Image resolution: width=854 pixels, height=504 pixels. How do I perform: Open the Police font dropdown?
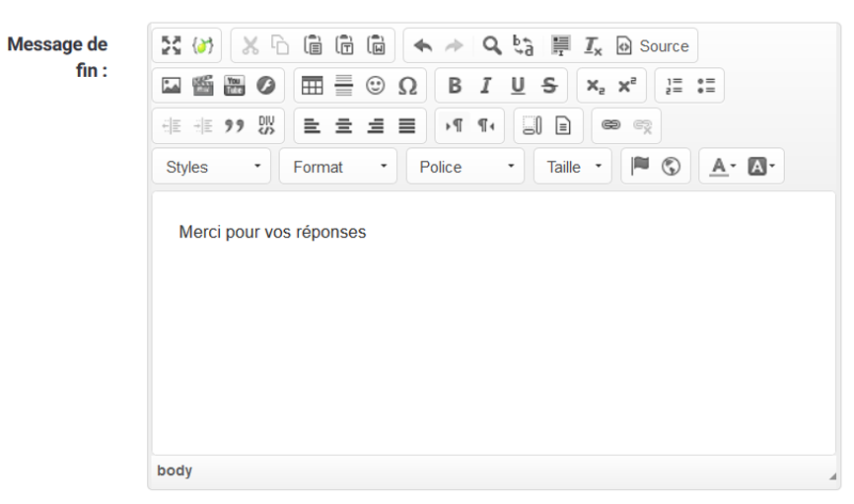pos(465,166)
